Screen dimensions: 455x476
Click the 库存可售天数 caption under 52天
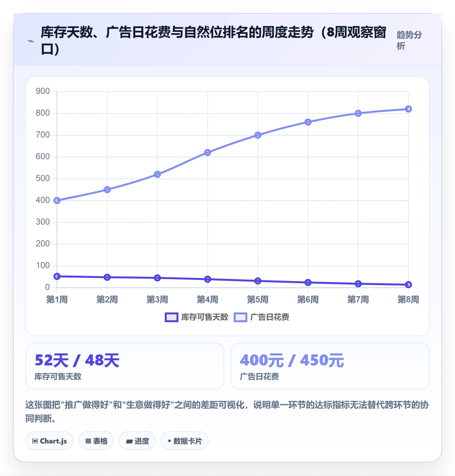point(58,377)
